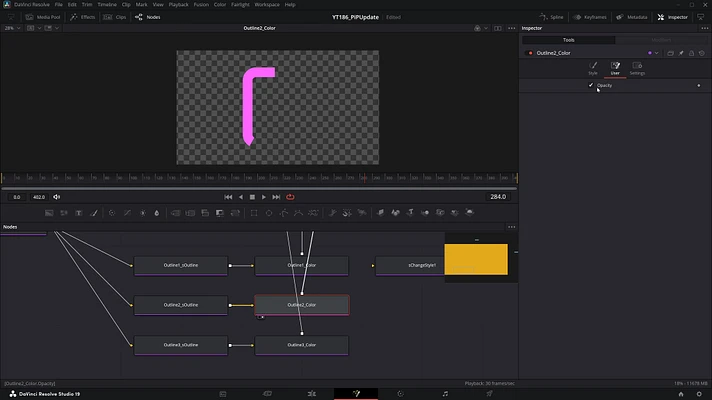Add an Ellipse mask tool
The image size is (712, 400).
pos(269,213)
